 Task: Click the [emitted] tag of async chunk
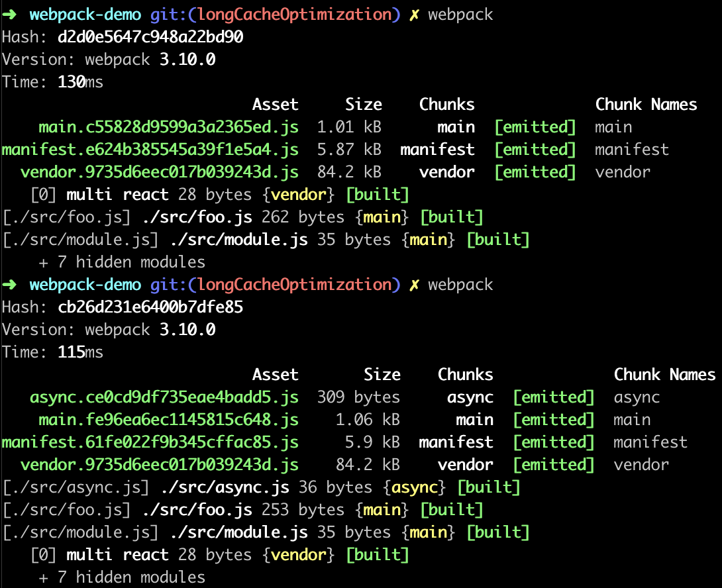pyautogui.click(x=554, y=397)
